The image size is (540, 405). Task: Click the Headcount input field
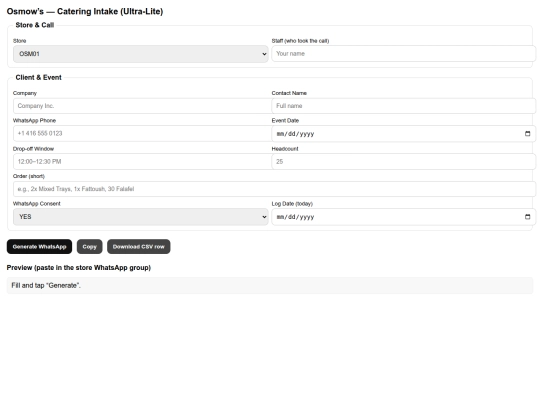404,162
